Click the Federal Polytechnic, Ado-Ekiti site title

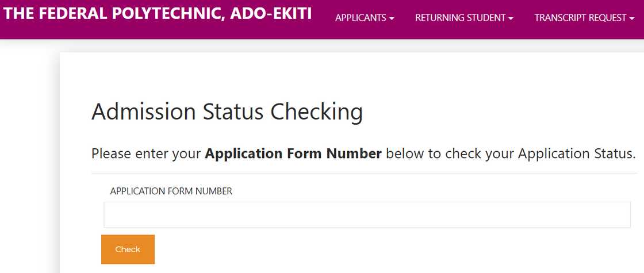point(158,14)
